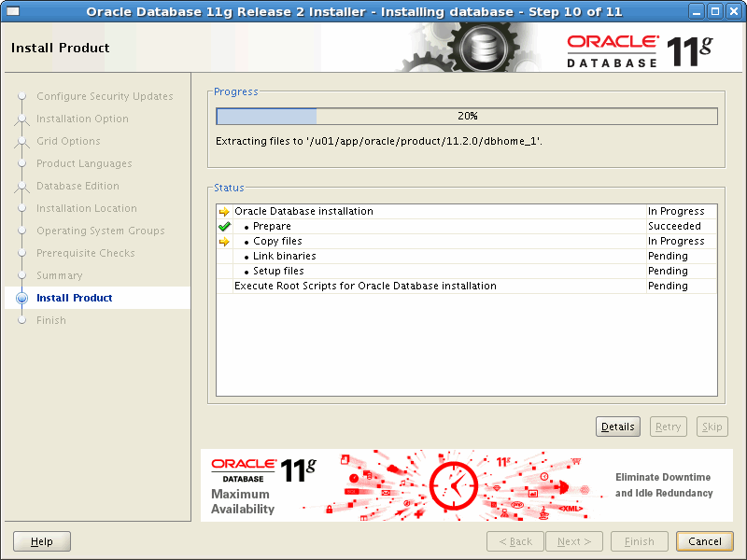Select Grid Options step

coord(68,141)
